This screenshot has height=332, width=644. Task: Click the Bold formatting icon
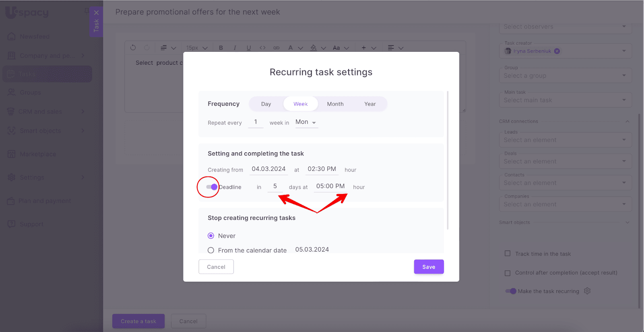tap(221, 48)
